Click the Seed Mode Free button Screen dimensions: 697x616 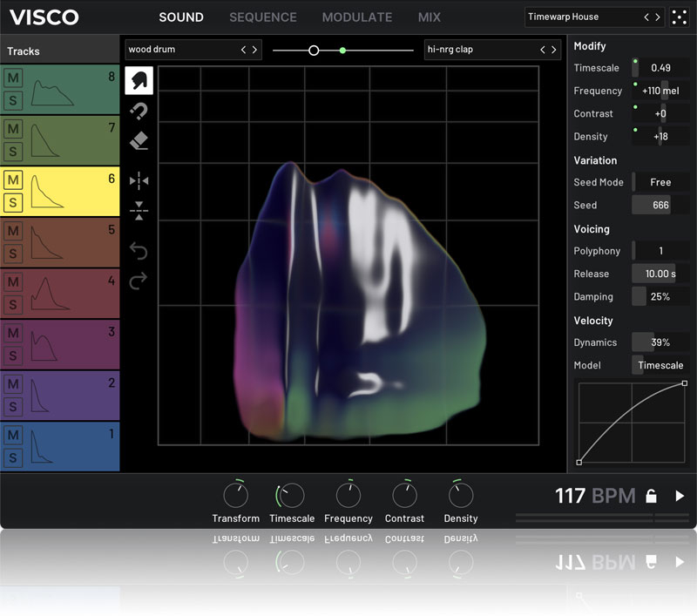(660, 182)
